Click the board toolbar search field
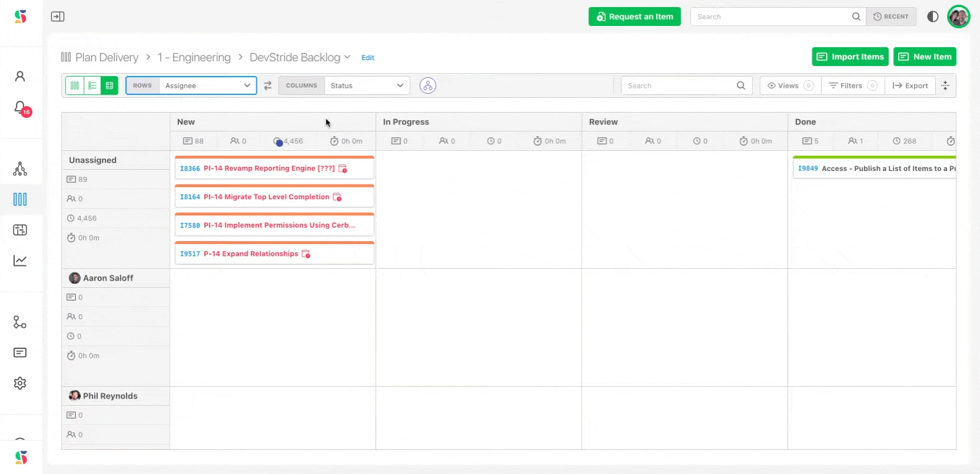Image resolution: width=980 pixels, height=474 pixels. pyautogui.click(x=680, y=85)
